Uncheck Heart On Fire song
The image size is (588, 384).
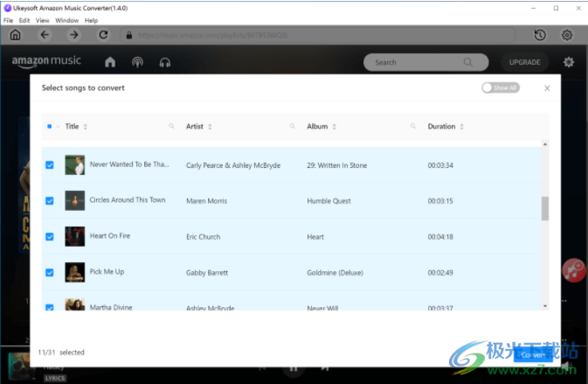(50, 236)
